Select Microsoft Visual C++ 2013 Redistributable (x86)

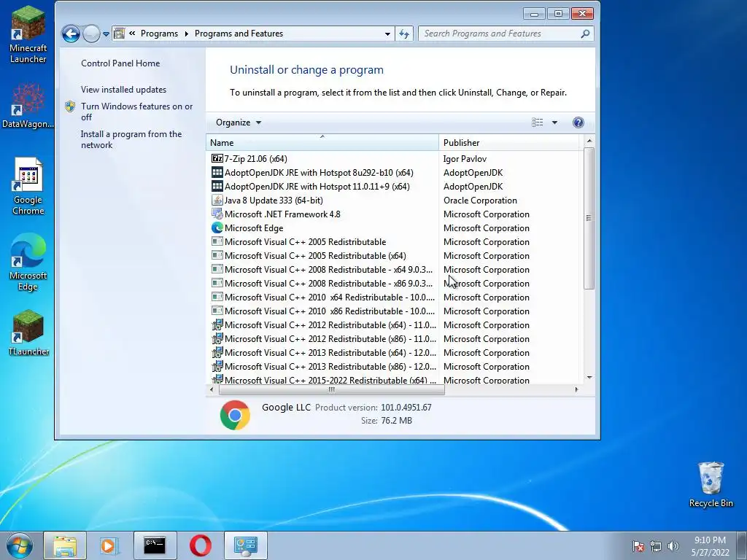[323, 366]
